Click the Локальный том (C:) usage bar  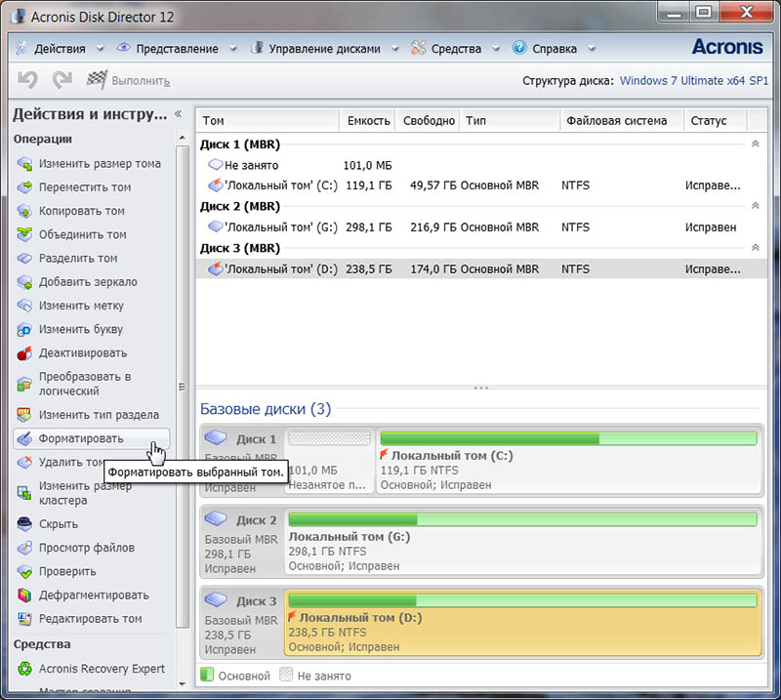[568, 438]
